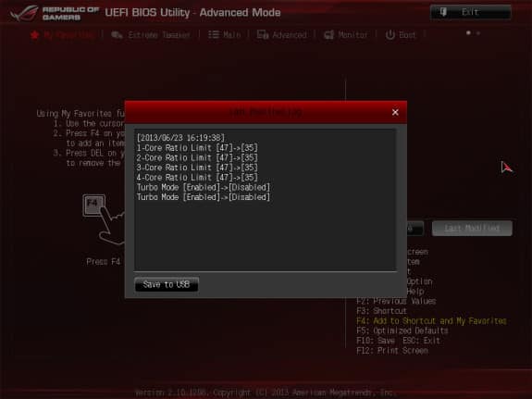Close the Last Modified log dialog
Screen dimensions: 532x399
(395, 112)
